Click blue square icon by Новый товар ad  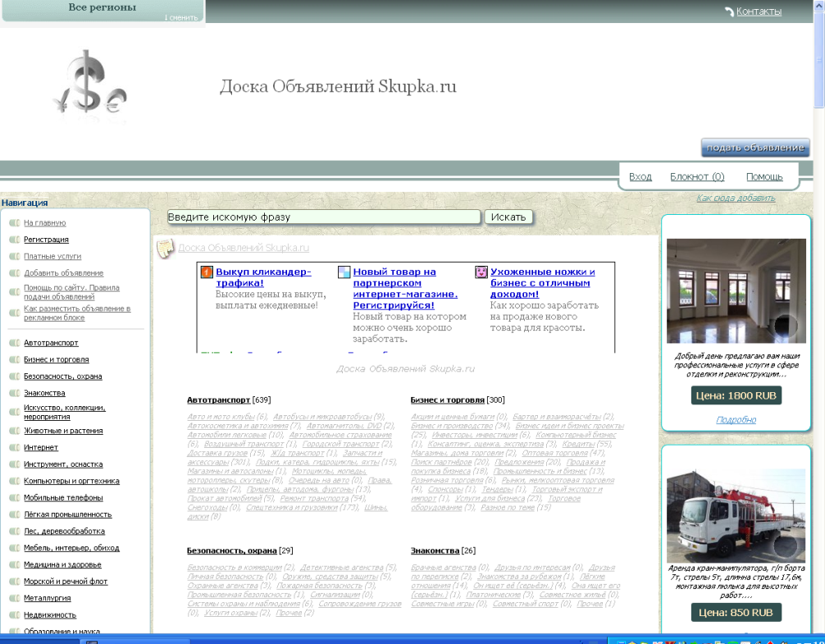pyautogui.click(x=344, y=272)
